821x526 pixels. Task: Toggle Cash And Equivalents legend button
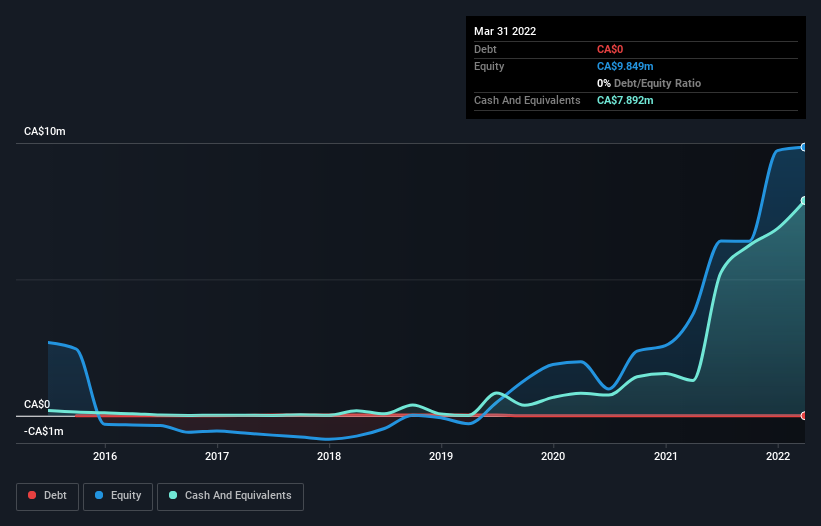pyautogui.click(x=230, y=496)
